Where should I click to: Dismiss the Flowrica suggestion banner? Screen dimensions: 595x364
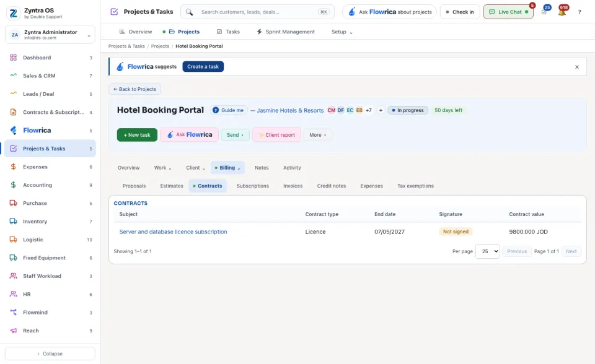(577, 67)
